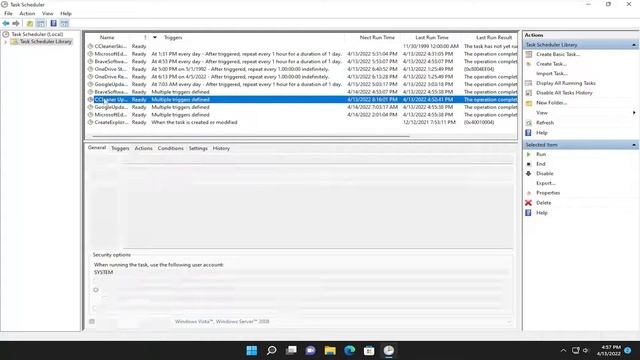
Task: Select Task Scheduler Library in tree
Action: point(45,42)
